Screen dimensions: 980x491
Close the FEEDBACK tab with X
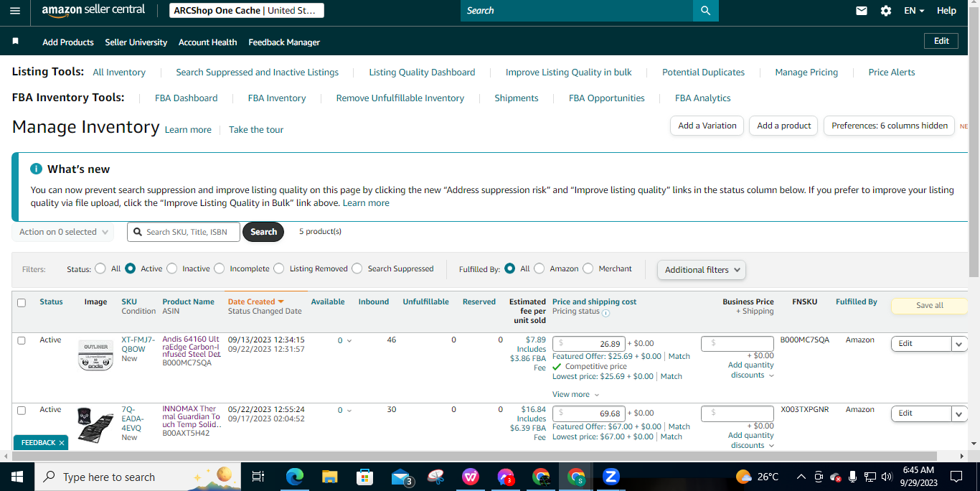[62, 443]
